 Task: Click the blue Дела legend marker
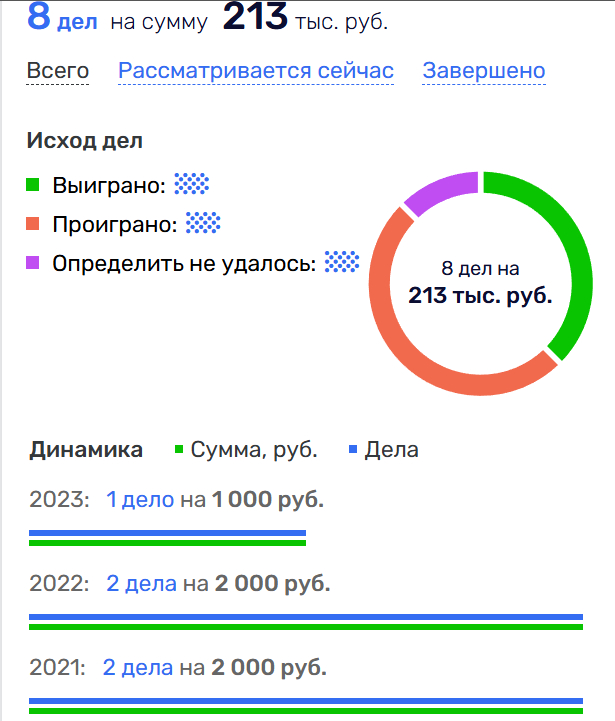tap(354, 450)
